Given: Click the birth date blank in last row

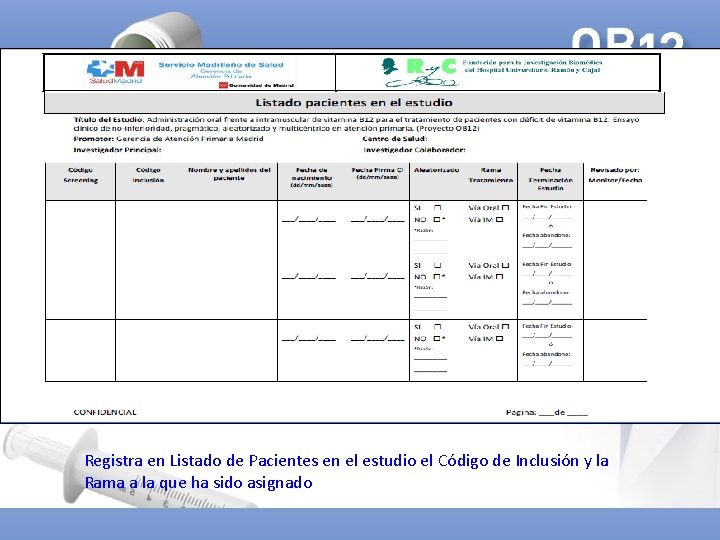Looking at the screenshot, I should pos(309,339).
